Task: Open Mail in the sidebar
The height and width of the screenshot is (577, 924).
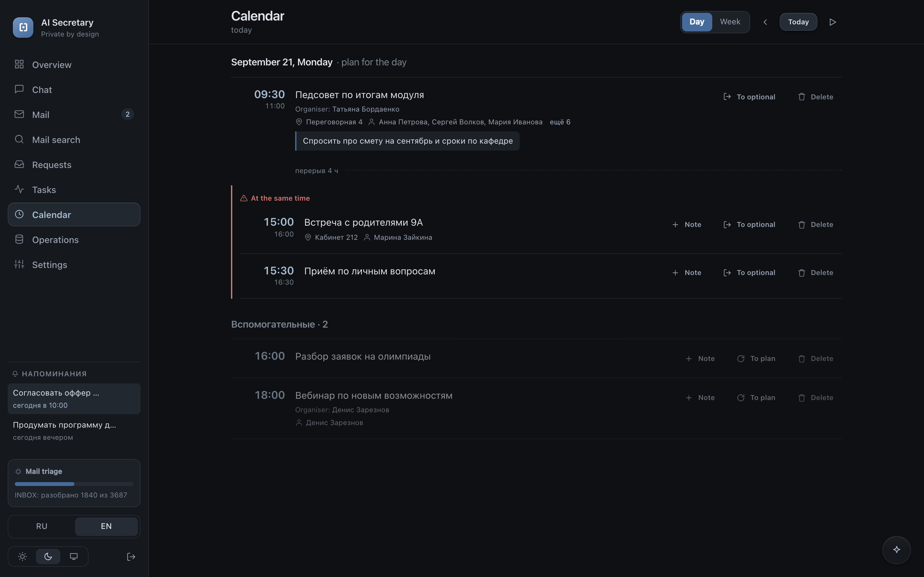Action: tap(74, 114)
